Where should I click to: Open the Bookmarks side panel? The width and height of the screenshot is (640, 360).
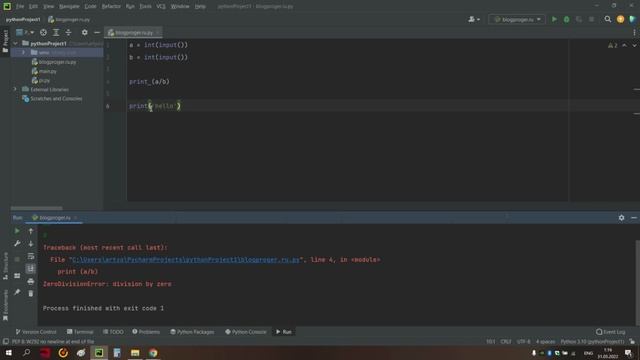(5, 305)
